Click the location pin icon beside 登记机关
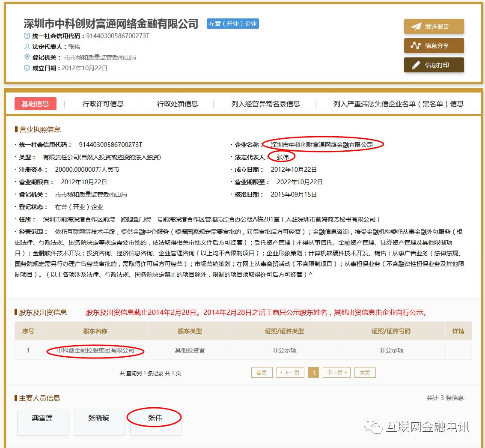The image size is (485, 448). tap(27, 57)
